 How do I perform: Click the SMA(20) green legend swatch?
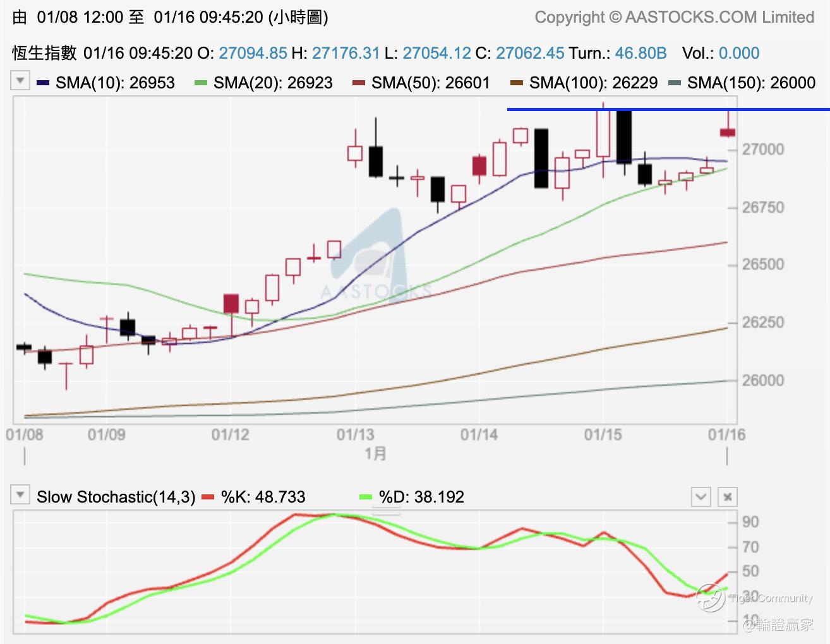click(x=201, y=83)
